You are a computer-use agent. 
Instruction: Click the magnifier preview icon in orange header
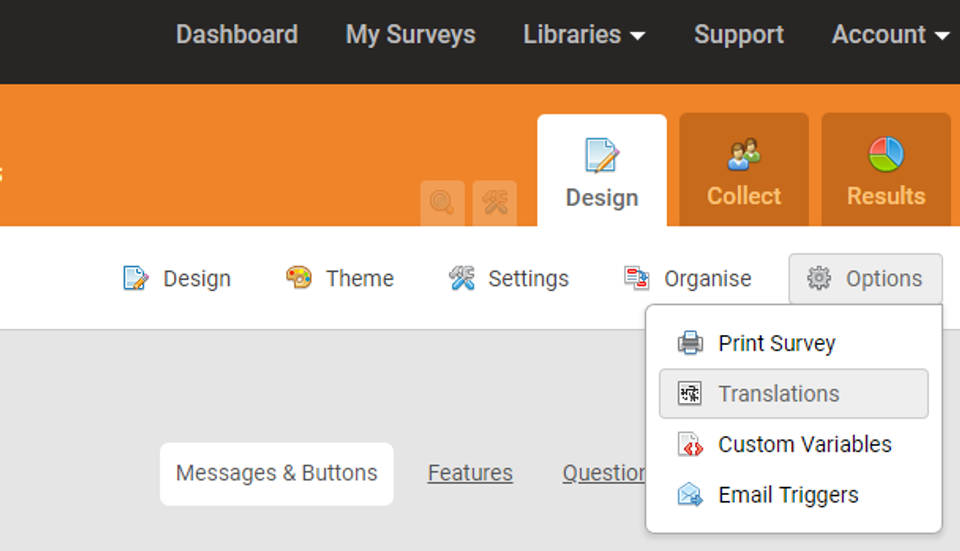(442, 203)
